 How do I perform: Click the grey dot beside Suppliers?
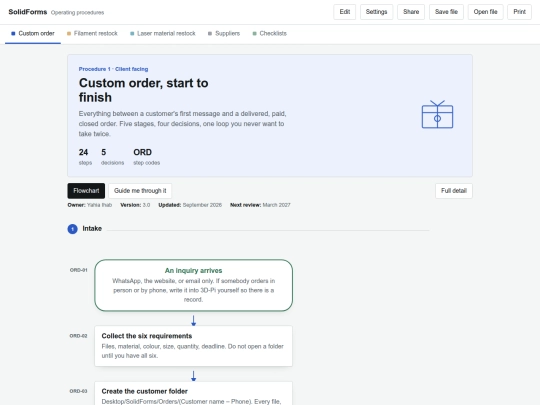click(210, 33)
